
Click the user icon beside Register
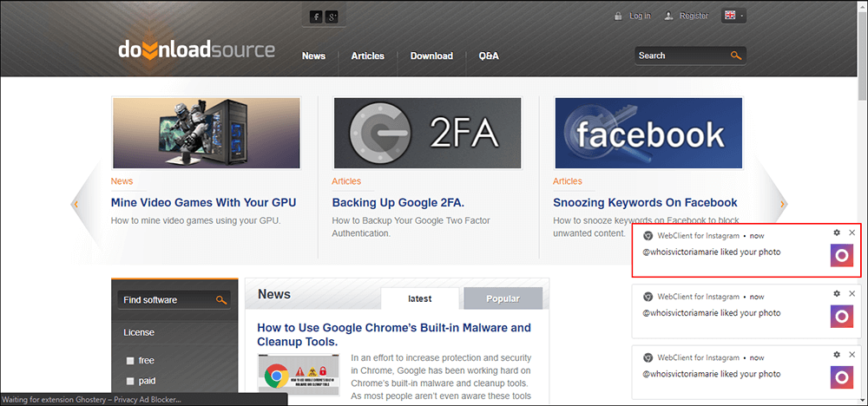[668, 16]
